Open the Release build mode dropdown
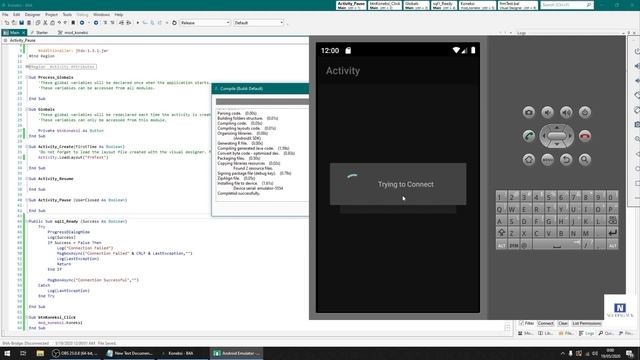640x360 pixels. pos(205,23)
